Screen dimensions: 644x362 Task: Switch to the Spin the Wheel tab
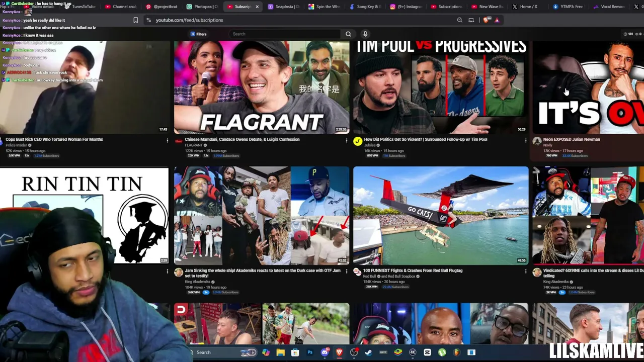(325, 7)
